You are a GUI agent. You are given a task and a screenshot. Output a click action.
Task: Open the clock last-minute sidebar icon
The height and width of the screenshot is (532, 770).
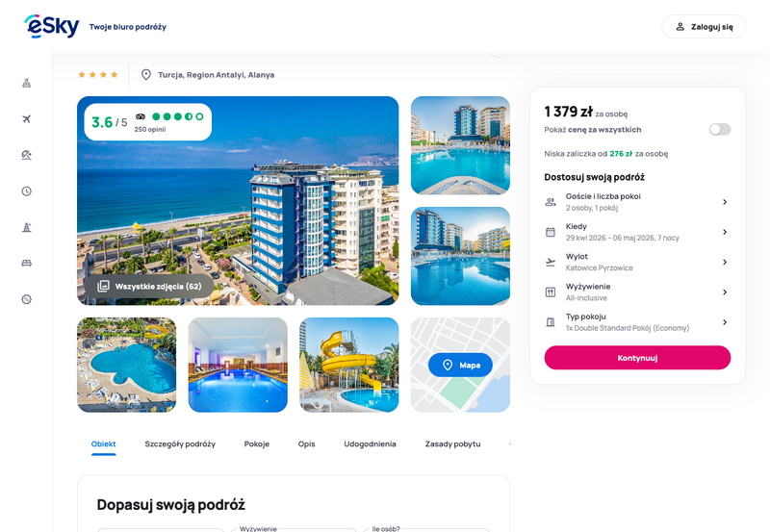click(27, 190)
